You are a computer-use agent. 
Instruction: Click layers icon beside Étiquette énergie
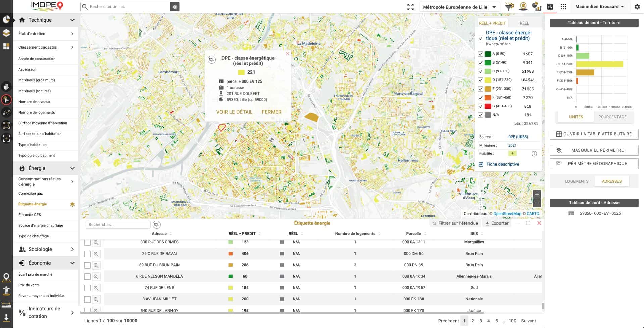tap(72, 204)
